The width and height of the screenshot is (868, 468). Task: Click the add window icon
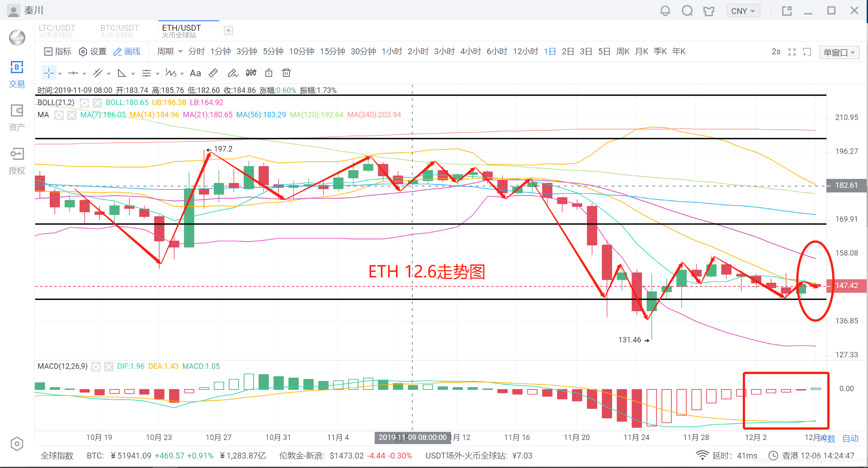[807, 52]
